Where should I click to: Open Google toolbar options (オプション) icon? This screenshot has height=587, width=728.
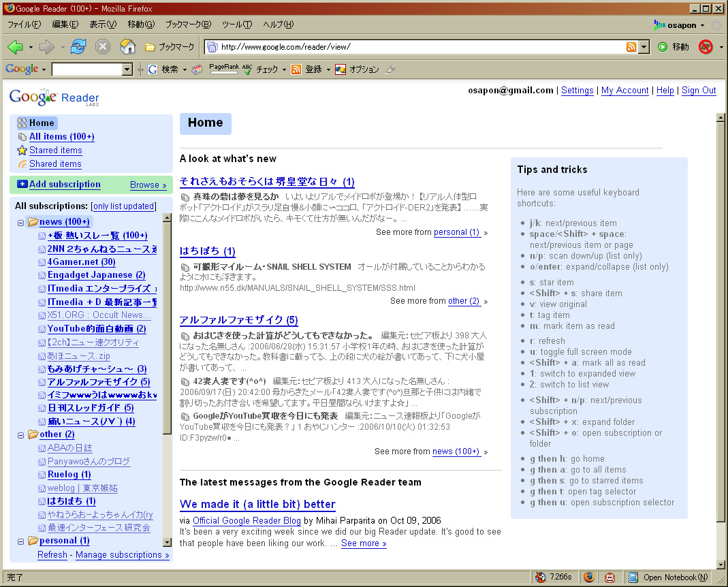pyautogui.click(x=341, y=69)
